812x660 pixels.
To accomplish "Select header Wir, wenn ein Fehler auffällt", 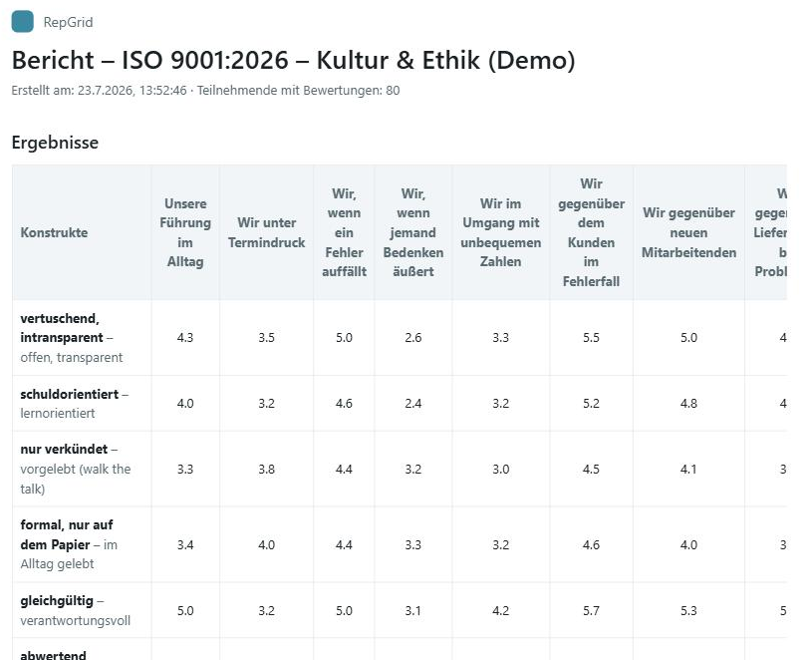I will tap(344, 232).
